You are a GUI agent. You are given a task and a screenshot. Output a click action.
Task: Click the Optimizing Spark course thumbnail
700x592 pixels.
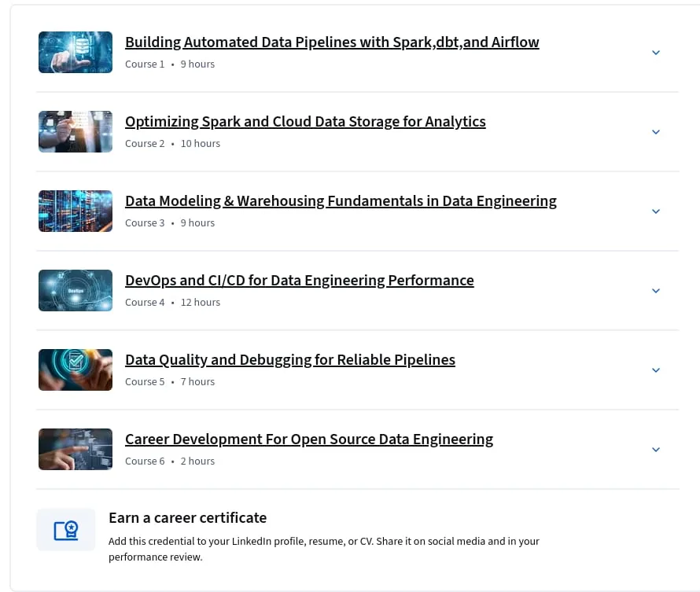click(76, 131)
